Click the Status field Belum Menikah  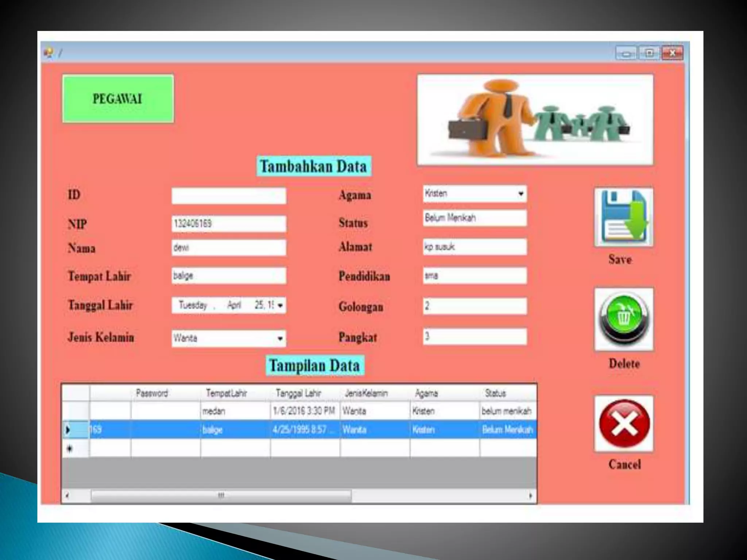click(x=475, y=218)
